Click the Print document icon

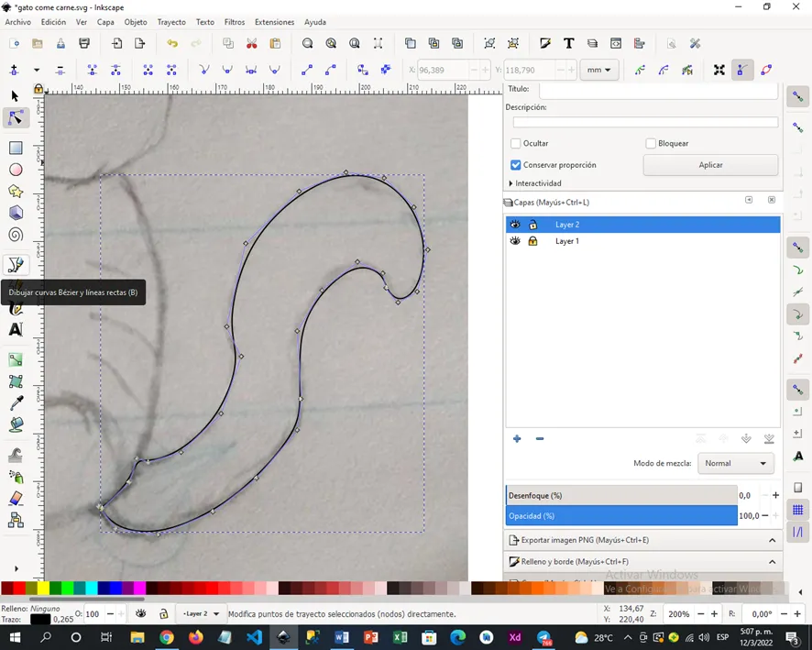point(84,43)
